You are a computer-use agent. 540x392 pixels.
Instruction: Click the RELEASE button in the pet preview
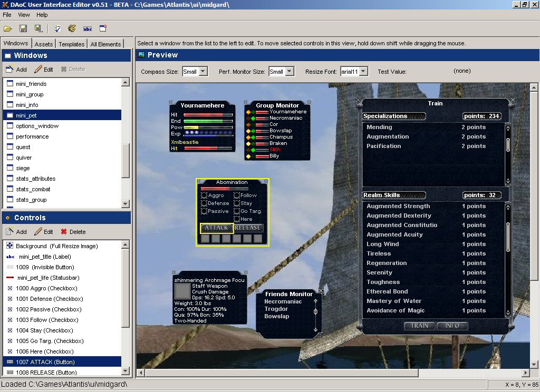click(249, 228)
